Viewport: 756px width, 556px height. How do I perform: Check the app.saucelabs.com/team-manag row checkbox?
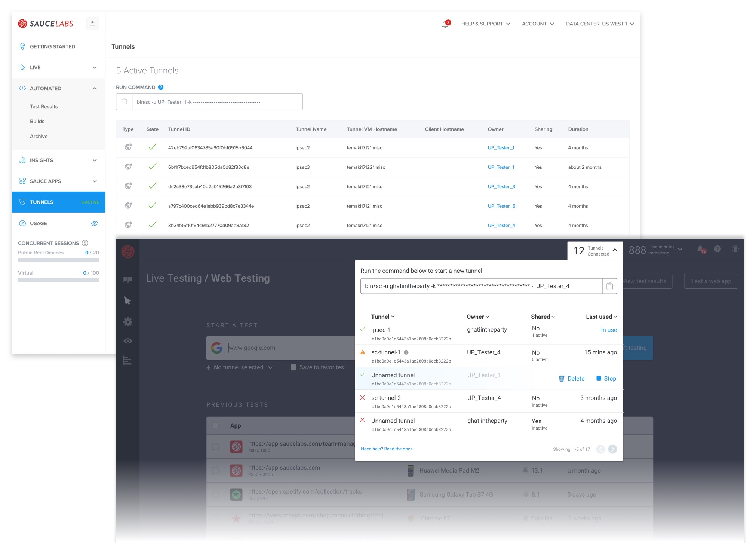(216, 447)
